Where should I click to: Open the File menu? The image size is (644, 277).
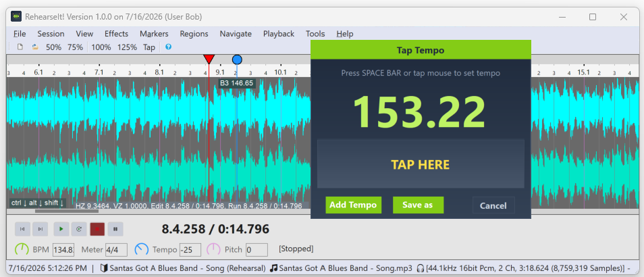tap(20, 34)
